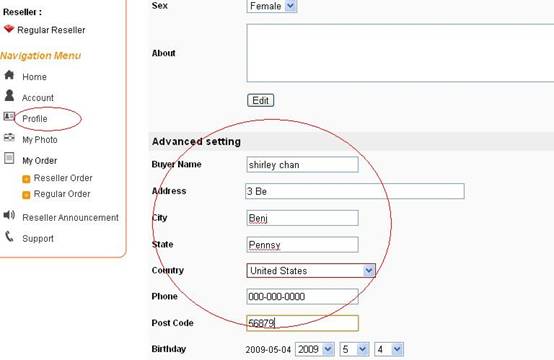Click the Support phone icon
Viewport: 554px width, 360px height.
point(9,236)
